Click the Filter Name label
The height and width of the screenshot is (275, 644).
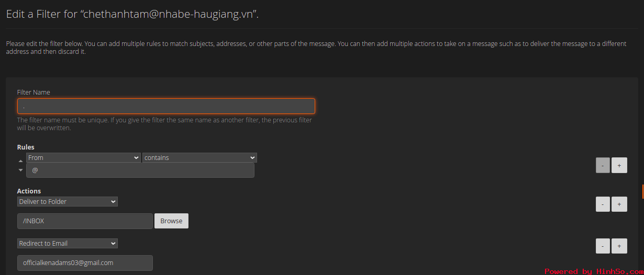coord(34,92)
